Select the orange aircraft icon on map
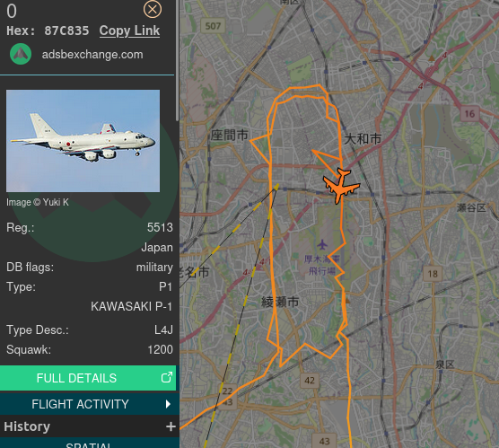 (341, 186)
